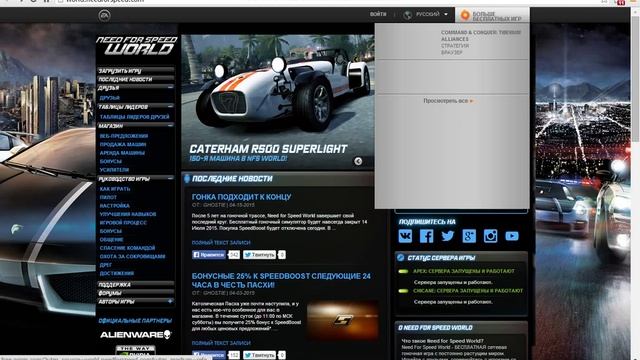Tweet the Гонка подходит к концу post
Screen dimensions: 640x360
click(260, 255)
